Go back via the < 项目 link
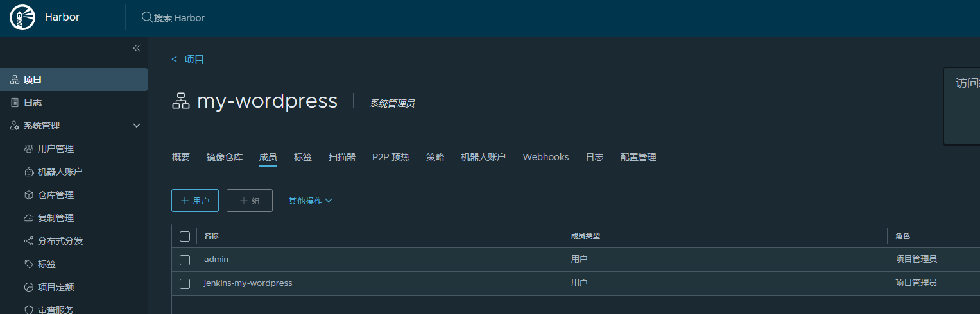Viewport: 980px width, 314px height. [188, 60]
